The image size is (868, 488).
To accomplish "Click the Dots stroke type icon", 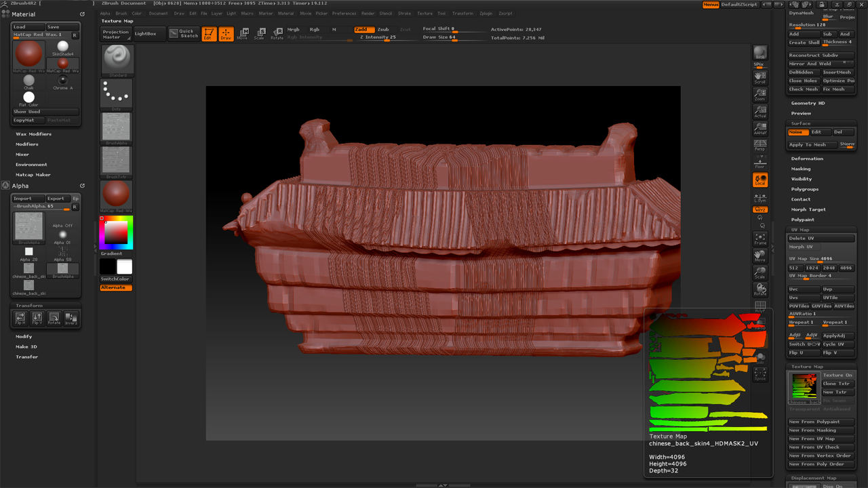I will pyautogui.click(x=117, y=94).
